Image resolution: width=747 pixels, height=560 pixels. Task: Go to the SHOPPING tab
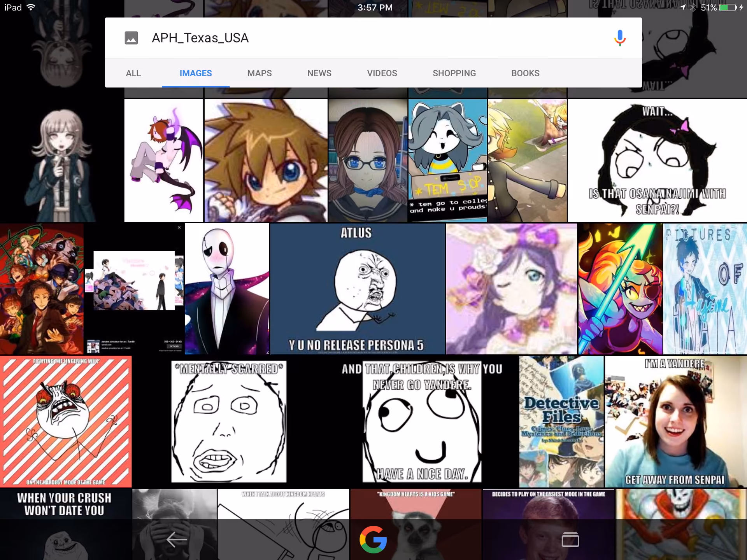454,73
